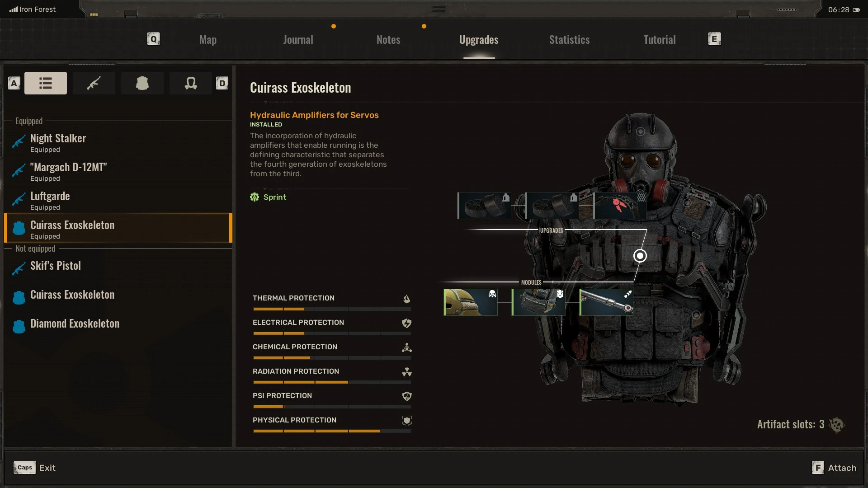Click the "Not equipped" section header

[x=35, y=249]
